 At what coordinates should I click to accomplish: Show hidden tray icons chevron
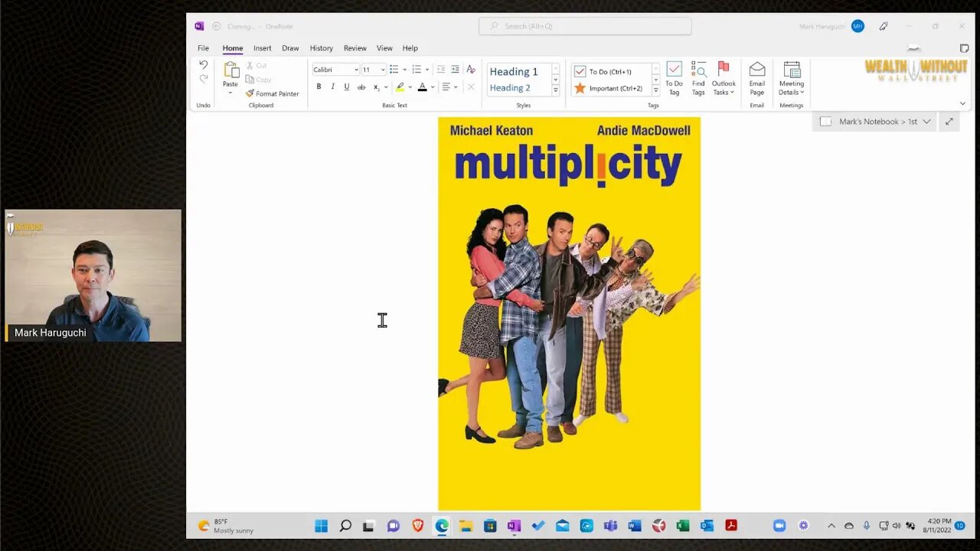831,526
